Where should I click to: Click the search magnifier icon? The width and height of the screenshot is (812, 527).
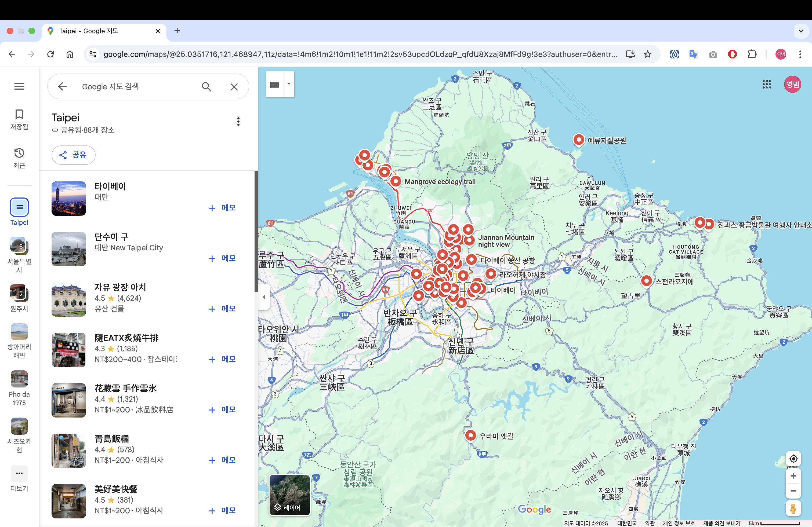(206, 87)
